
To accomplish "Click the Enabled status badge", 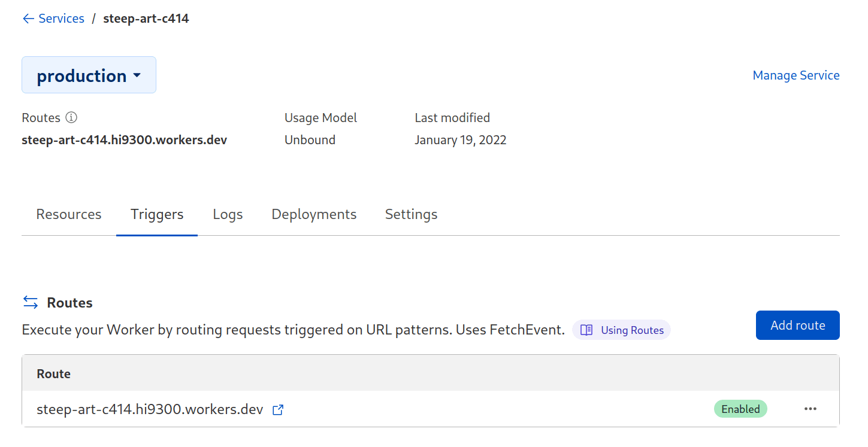I will (x=740, y=409).
